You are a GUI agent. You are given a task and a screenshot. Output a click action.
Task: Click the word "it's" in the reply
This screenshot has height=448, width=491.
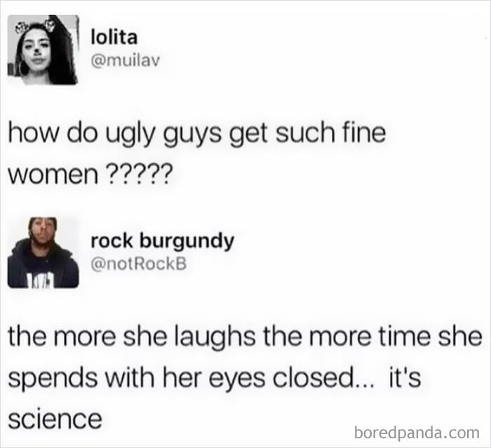click(405, 377)
